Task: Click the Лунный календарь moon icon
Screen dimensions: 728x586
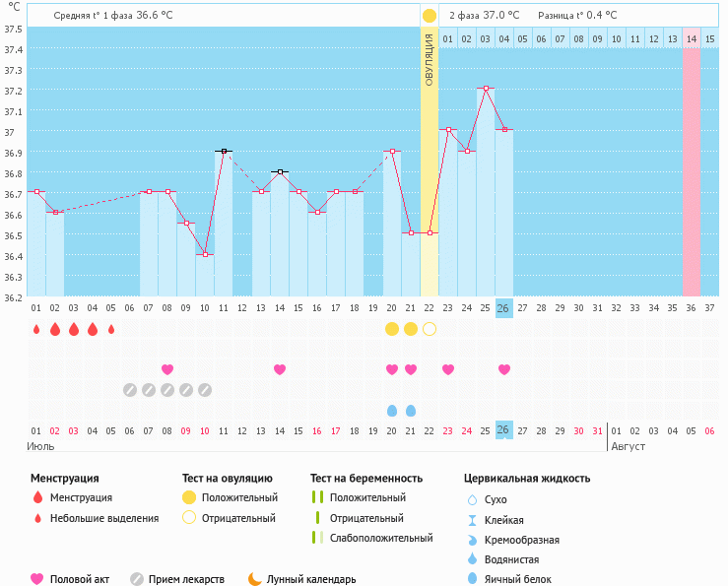Action: [255, 579]
